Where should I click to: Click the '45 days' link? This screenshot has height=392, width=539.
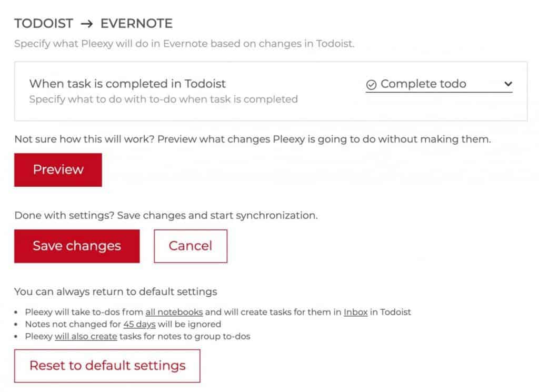click(x=139, y=324)
